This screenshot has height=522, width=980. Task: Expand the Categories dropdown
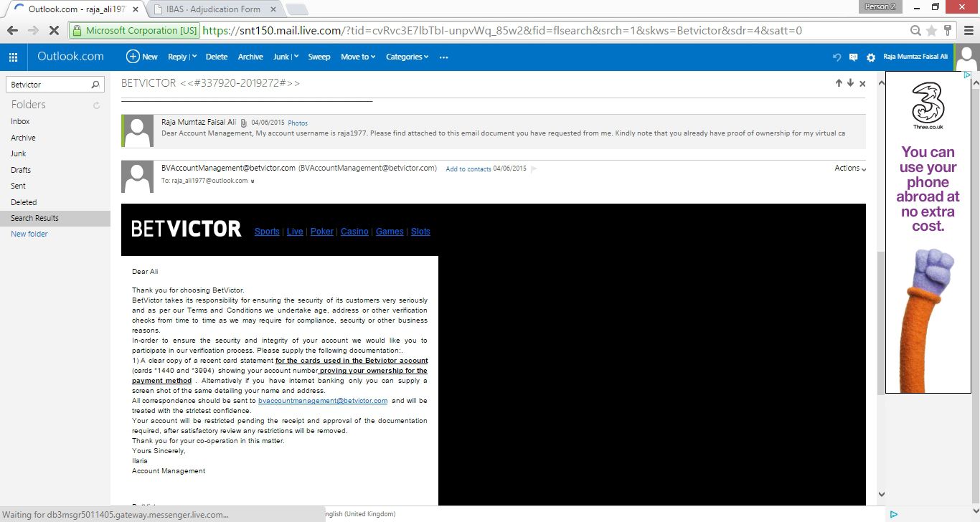coord(407,57)
